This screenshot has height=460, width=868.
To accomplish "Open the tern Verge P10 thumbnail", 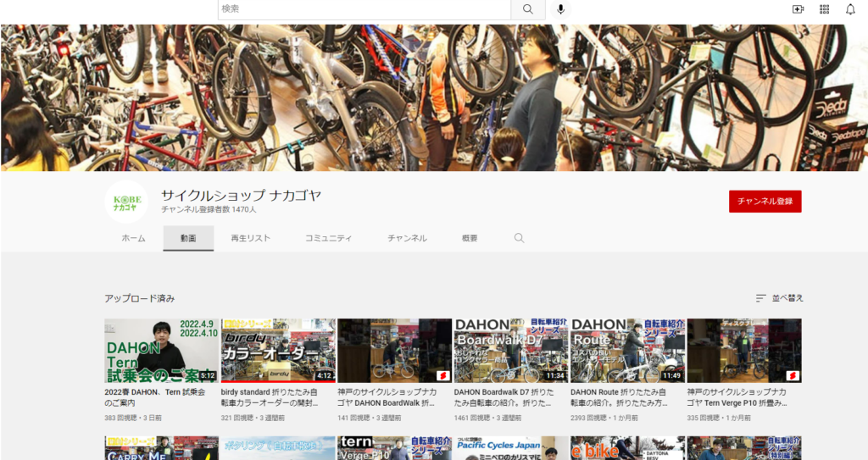I will click(395, 448).
